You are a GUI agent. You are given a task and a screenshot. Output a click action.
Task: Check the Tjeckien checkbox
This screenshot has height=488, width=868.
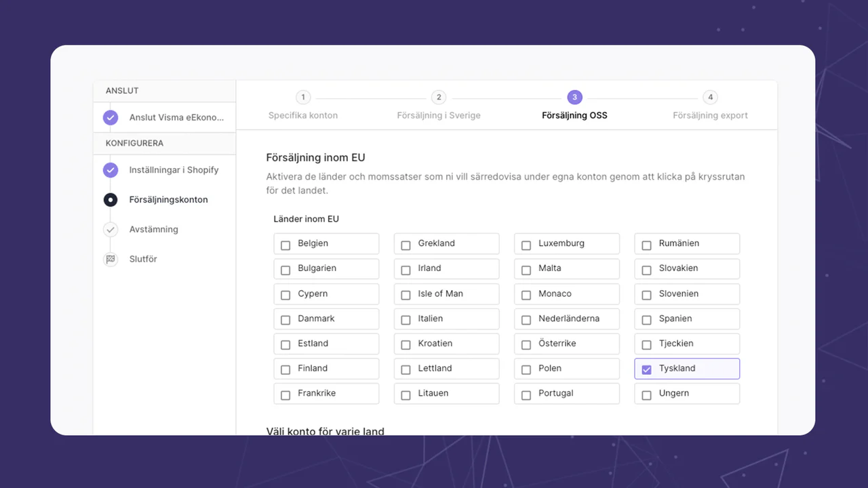(x=646, y=345)
